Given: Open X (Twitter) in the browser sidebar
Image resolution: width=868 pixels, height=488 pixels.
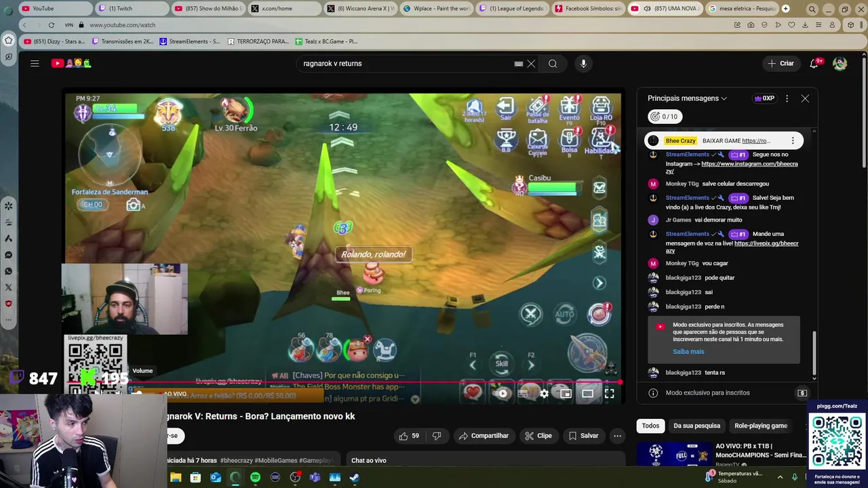Looking at the screenshot, I should pyautogui.click(x=8, y=287).
